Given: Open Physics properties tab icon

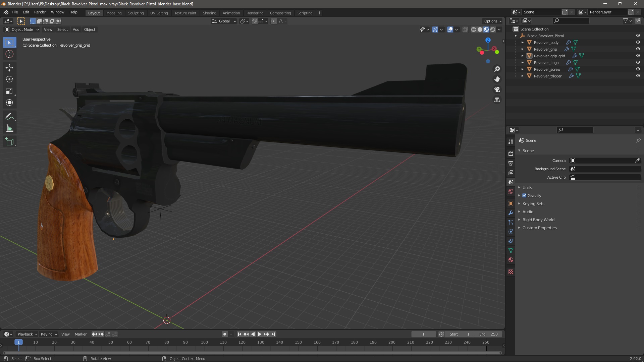Looking at the screenshot, I should point(511,232).
